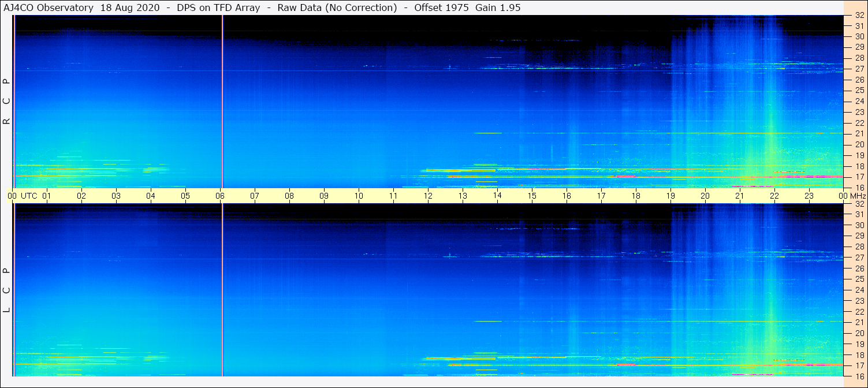This screenshot has height=388, width=868.
Task: Click the 14 hour tick on the time axis
Action: pos(497,196)
